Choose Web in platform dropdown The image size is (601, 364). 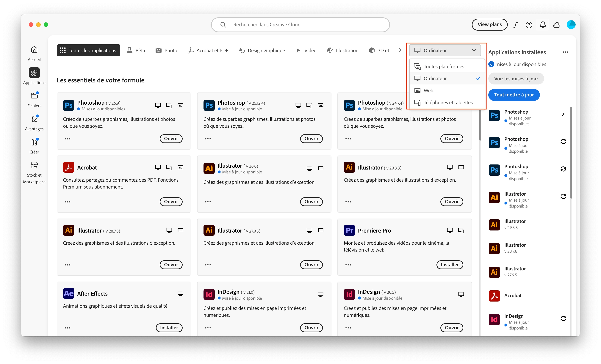click(447, 91)
